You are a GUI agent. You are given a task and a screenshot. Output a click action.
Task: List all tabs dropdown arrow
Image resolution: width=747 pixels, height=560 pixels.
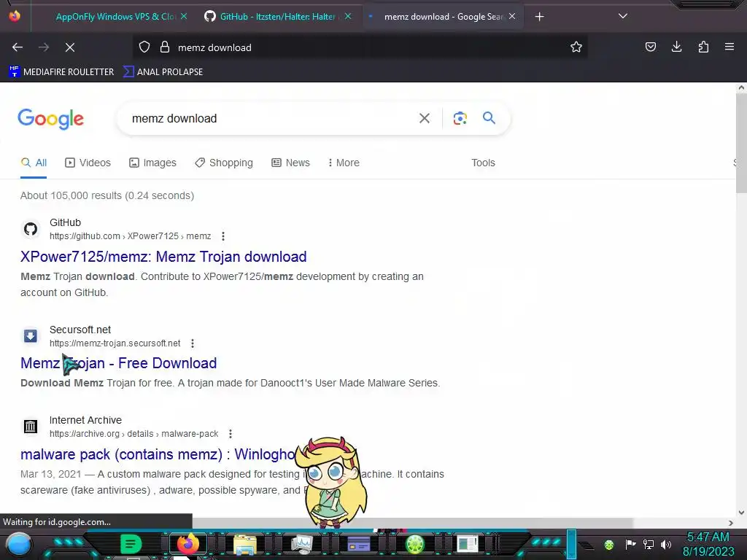point(623,16)
